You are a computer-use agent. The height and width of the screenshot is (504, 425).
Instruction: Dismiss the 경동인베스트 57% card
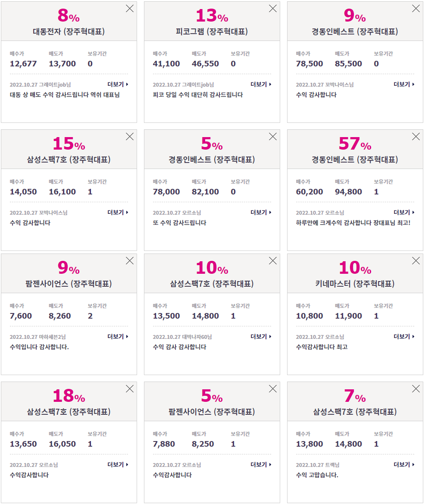tap(416, 137)
